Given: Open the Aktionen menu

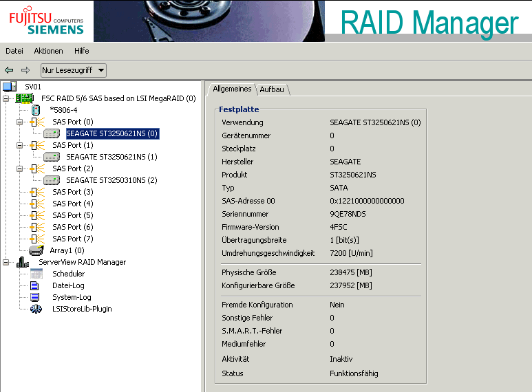Looking at the screenshot, I should coord(48,51).
